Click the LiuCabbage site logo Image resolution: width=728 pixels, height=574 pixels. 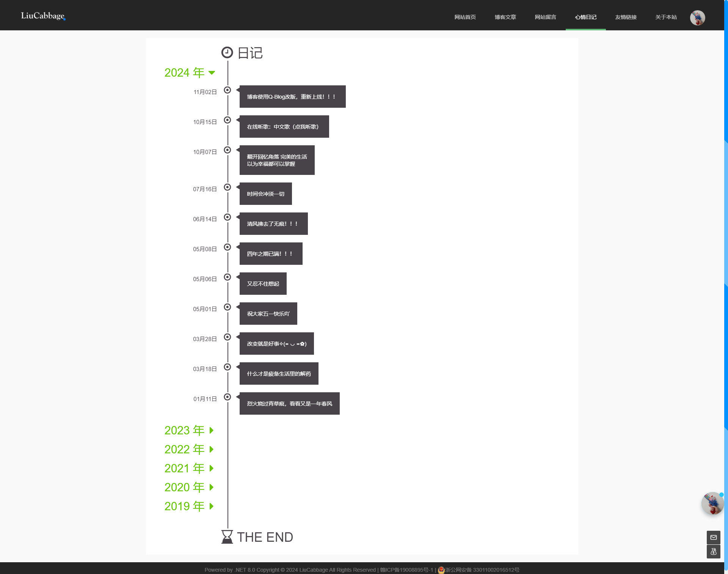click(43, 16)
